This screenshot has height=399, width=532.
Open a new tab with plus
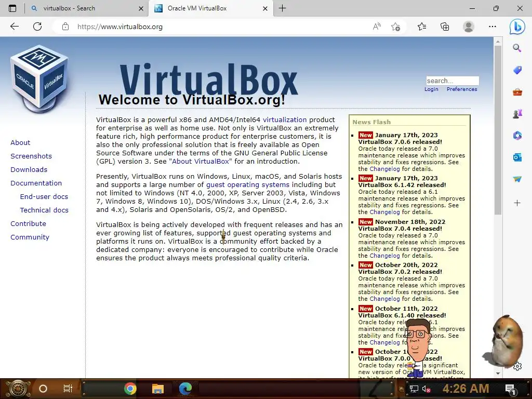point(282,8)
